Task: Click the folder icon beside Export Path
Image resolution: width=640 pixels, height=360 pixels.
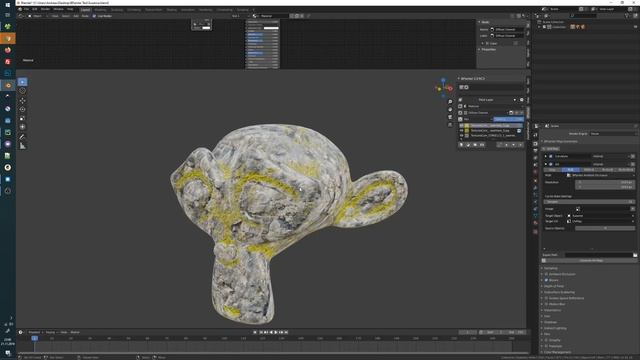Action: [635, 255]
